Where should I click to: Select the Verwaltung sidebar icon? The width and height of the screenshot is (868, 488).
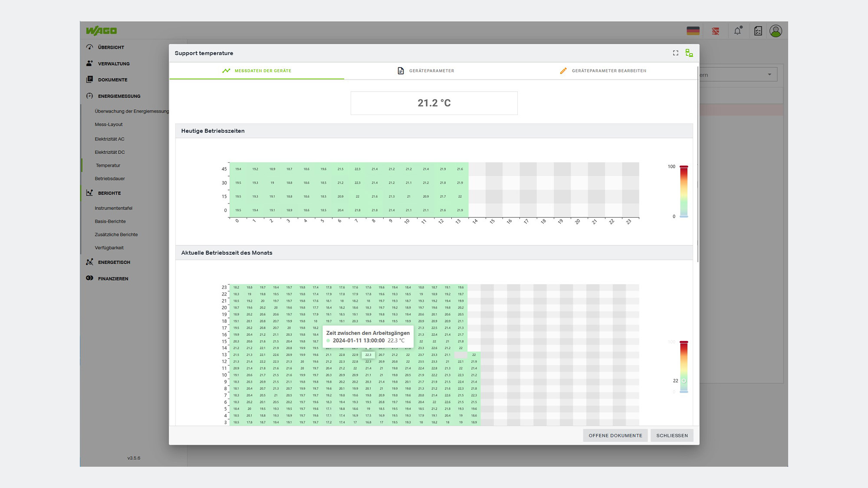(x=89, y=63)
